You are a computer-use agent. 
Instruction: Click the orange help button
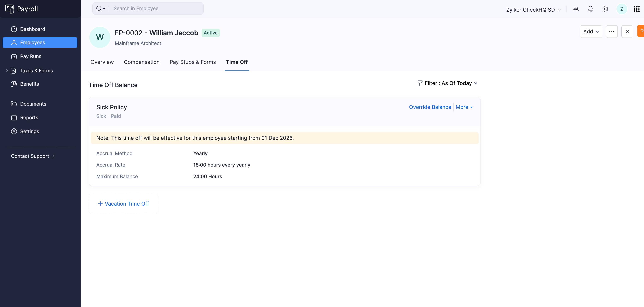(641, 31)
